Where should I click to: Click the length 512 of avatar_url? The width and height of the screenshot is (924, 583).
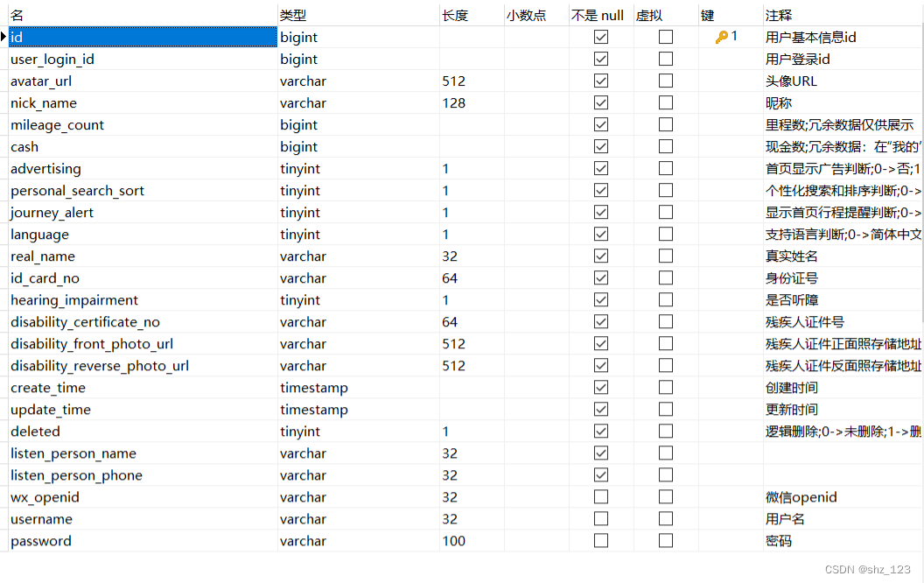[454, 81]
